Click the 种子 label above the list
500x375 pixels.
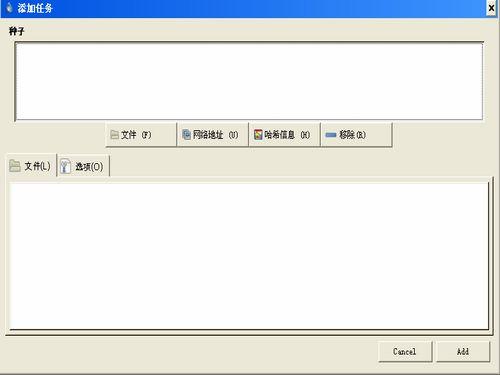pos(17,31)
